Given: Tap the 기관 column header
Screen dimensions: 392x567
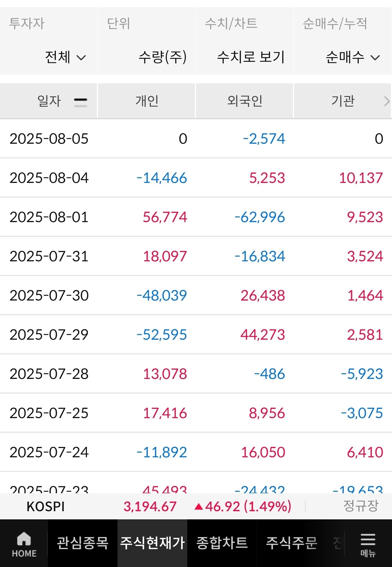Looking at the screenshot, I should 342,101.
